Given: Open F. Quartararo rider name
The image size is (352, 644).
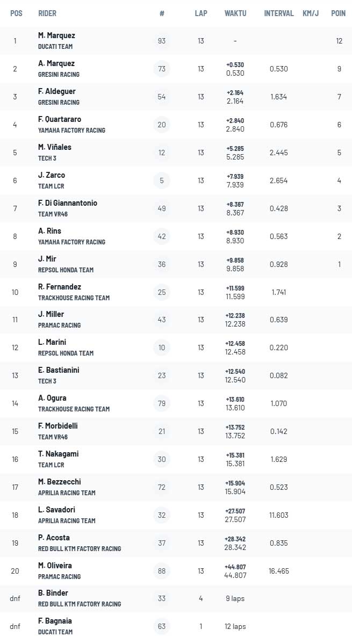Looking at the screenshot, I should coord(60,120).
